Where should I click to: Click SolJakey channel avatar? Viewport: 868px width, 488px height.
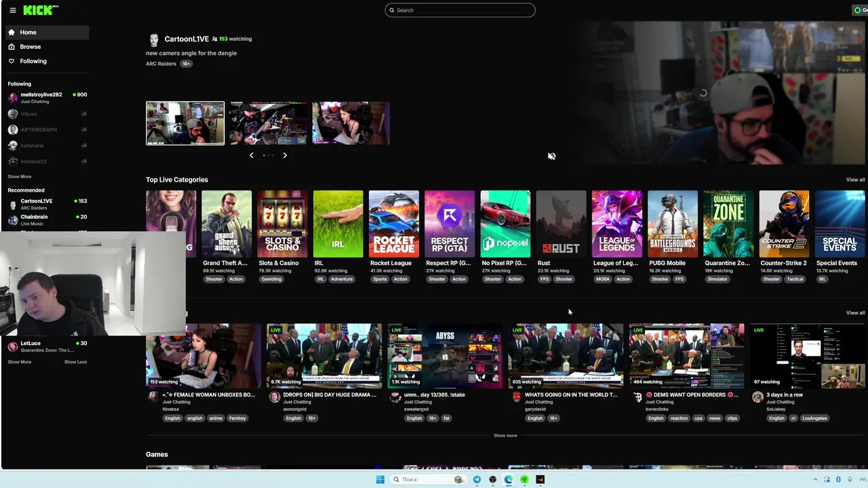(757, 397)
